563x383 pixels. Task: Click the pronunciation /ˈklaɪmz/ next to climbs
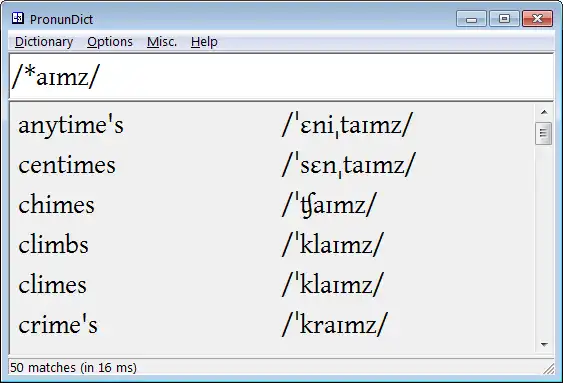point(333,245)
